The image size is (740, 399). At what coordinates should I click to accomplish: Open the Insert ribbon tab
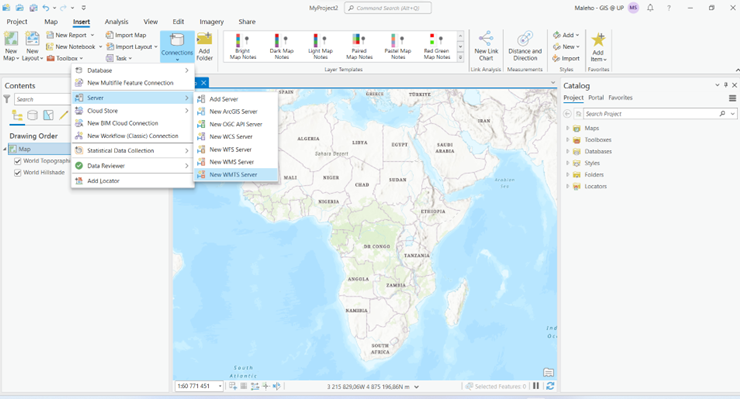pyautogui.click(x=81, y=22)
